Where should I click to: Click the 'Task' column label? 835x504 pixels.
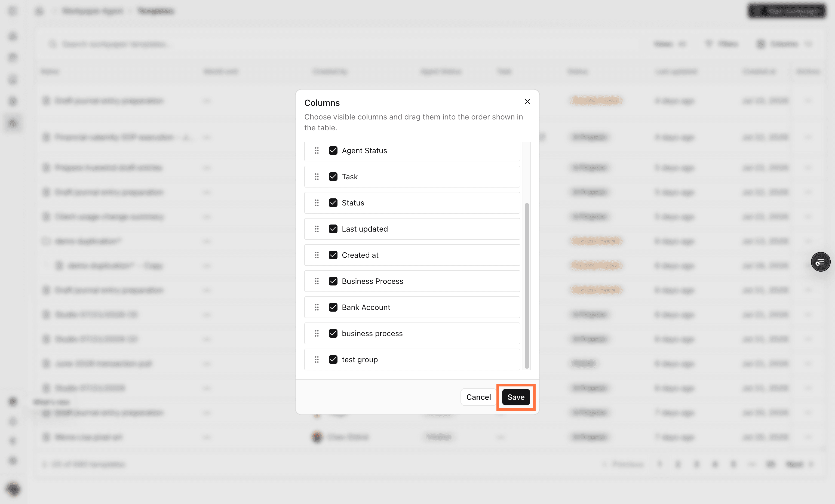pyautogui.click(x=350, y=177)
